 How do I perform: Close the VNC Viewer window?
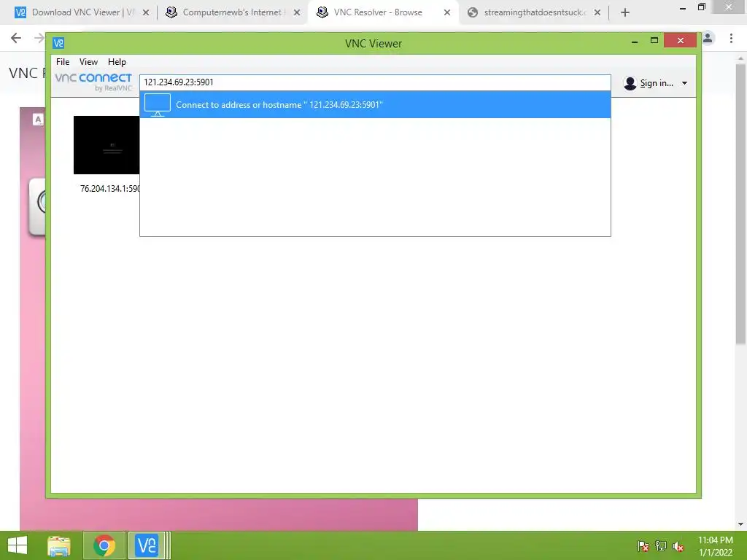[x=681, y=41]
